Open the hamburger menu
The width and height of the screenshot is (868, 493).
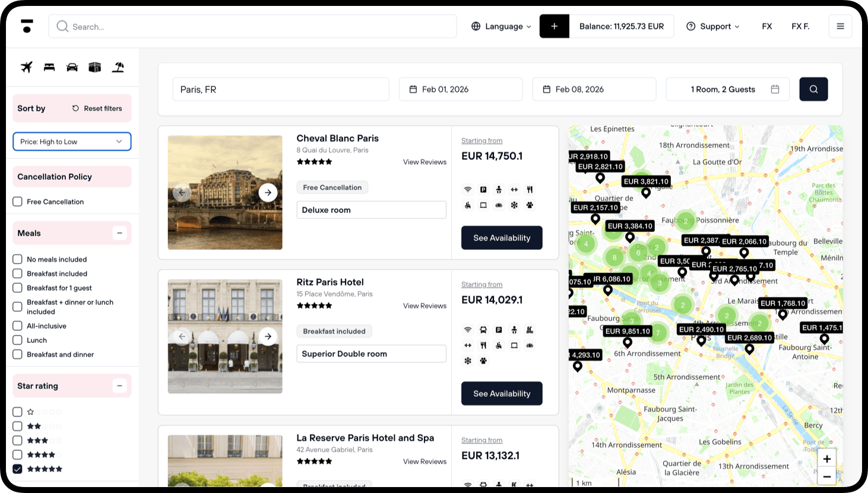pos(840,26)
